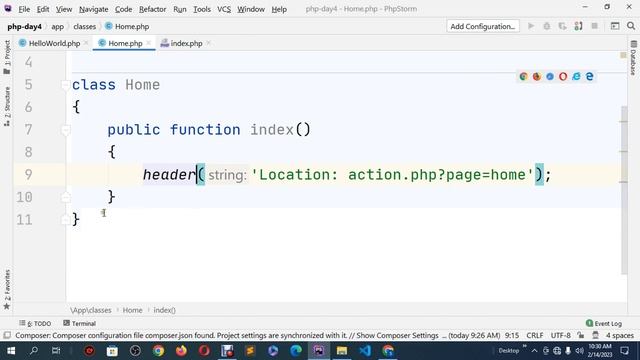Collapse the class Home fold marker
This screenshot has width=640, height=360.
[x=65, y=85]
